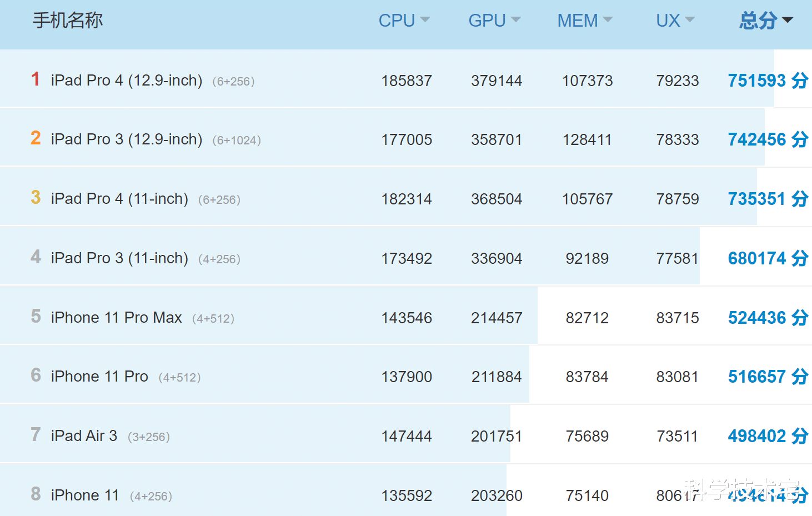Sort by CPU column dropdown arrow
Viewport: 812px width, 516px height.
(x=425, y=20)
